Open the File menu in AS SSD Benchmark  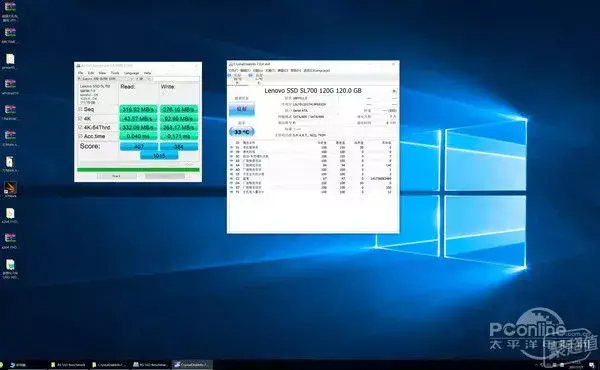click(x=80, y=73)
